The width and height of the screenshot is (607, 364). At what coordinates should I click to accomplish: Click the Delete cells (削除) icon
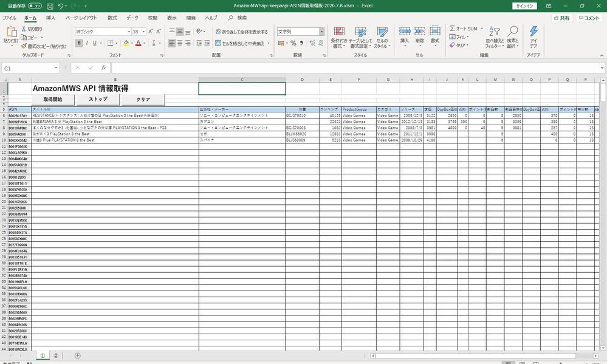pyautogui.click(x=420, y=31)
